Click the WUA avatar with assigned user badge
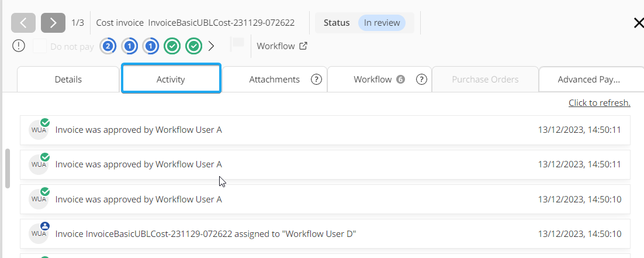Screen dimensions: 644x258 click(x=39, y=234)
